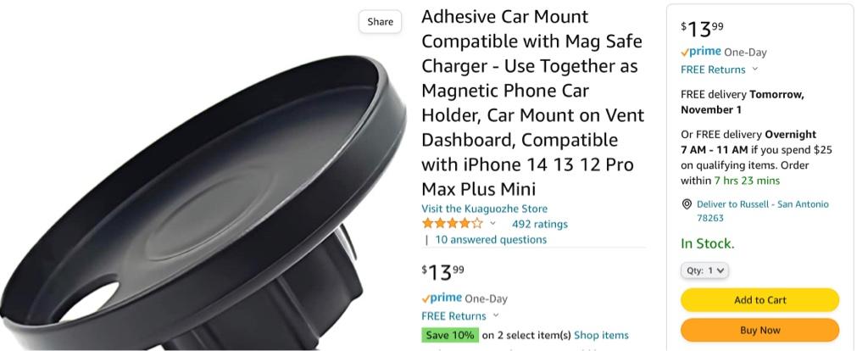Open the 492 ratings link
The height and width of the screenshot is (351, 868).
[x=540, y=224]
